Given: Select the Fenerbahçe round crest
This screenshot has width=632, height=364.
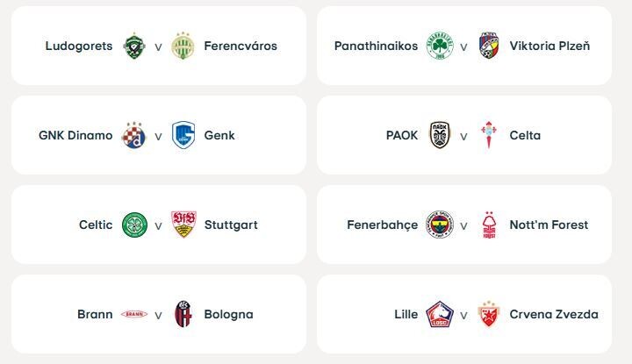Looking at the screenshot, I should click(440, 225).
